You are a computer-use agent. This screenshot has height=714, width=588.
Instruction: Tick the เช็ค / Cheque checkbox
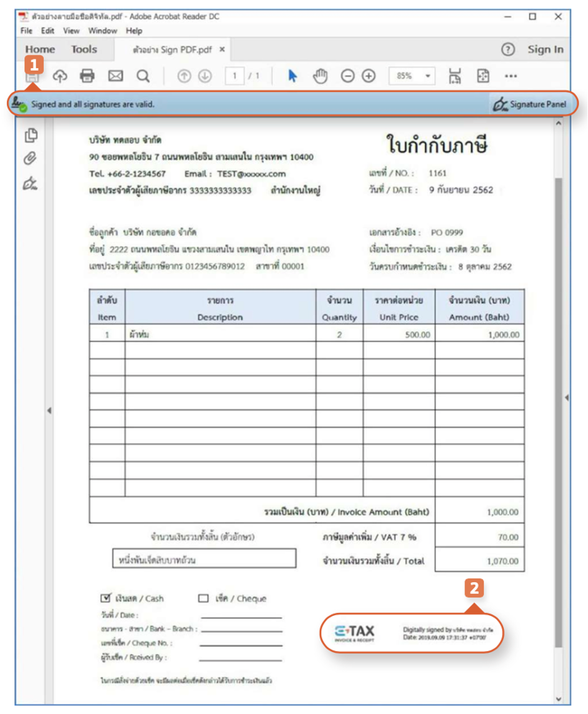[x=203, y=598]
